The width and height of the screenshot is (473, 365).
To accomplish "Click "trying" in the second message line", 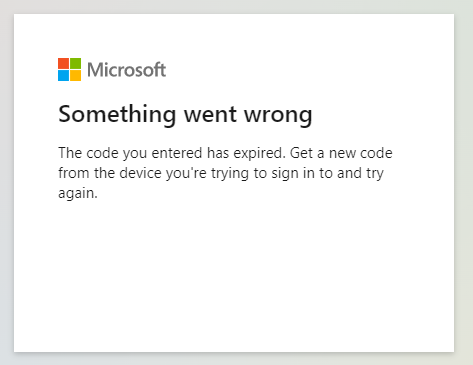I will pos(230,174).
